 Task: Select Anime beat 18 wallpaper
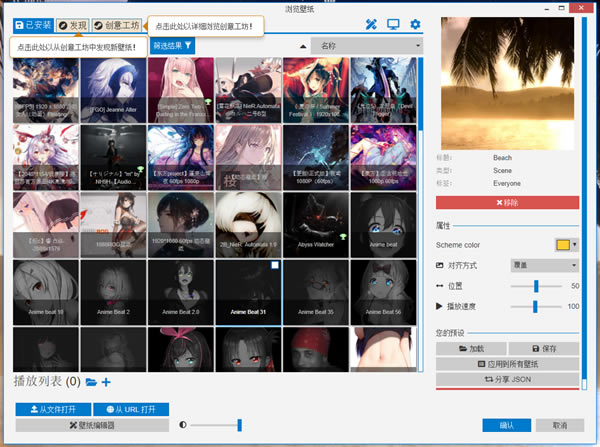coord(46,292)
